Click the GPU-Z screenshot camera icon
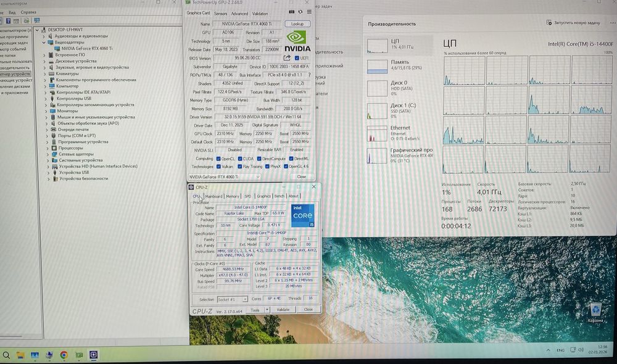This screenshot has height=364, width=617. pyautogui.click(x=292, y=12)
